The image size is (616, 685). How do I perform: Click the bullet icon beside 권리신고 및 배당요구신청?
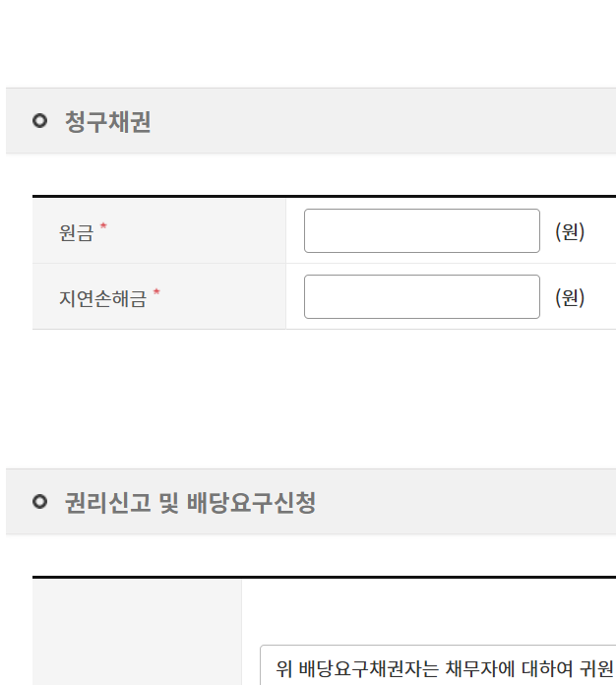(x=39, y=502)
